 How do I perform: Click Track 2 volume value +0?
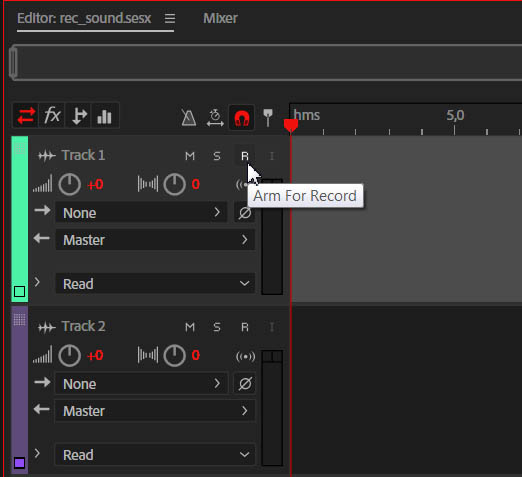(95, 356)
